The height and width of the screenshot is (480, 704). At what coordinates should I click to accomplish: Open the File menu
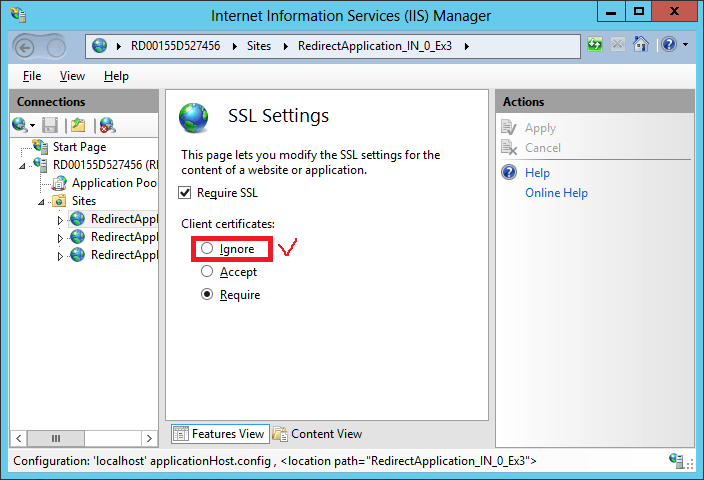32,76
